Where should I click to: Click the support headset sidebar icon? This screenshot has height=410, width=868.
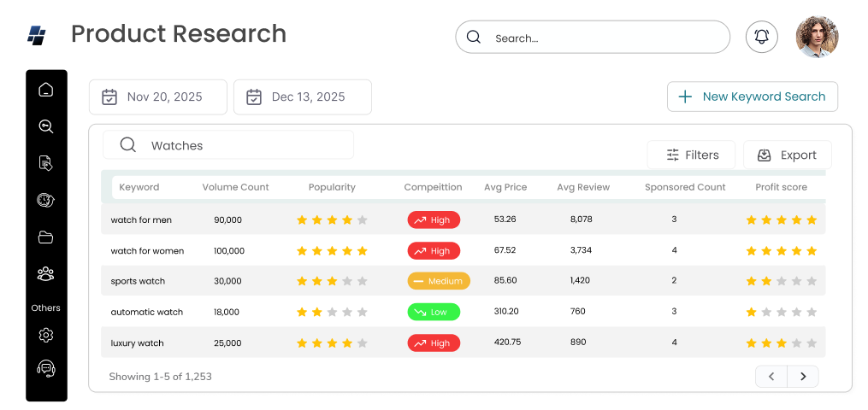tap(46, 368)
